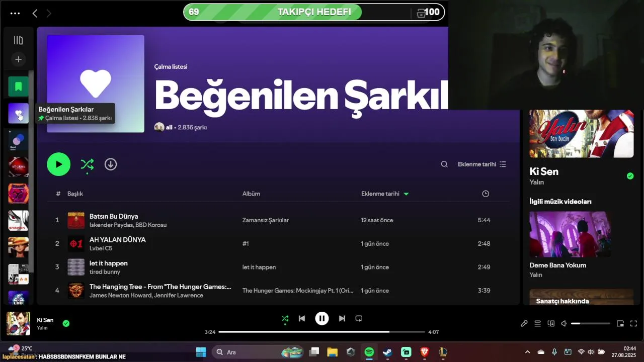Toggle shuffle for the playlist header
The image size is (644, 362).
point(87,164)
